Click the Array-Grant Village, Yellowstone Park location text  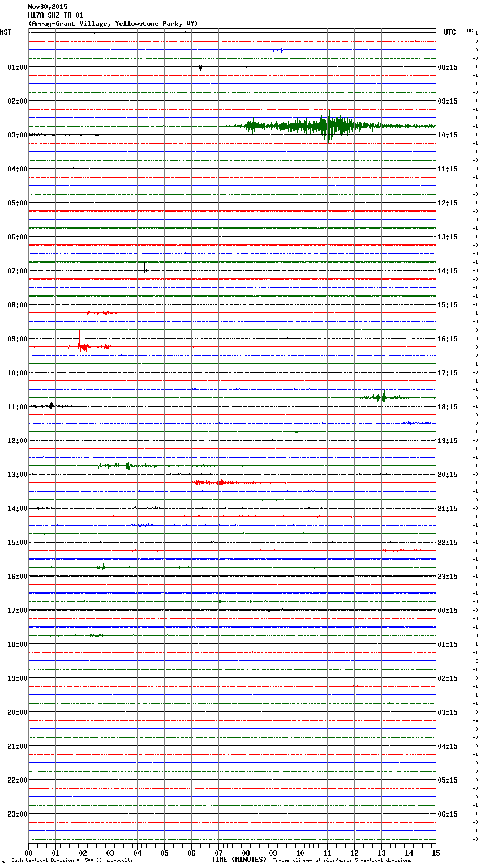[x=113, y=24]
